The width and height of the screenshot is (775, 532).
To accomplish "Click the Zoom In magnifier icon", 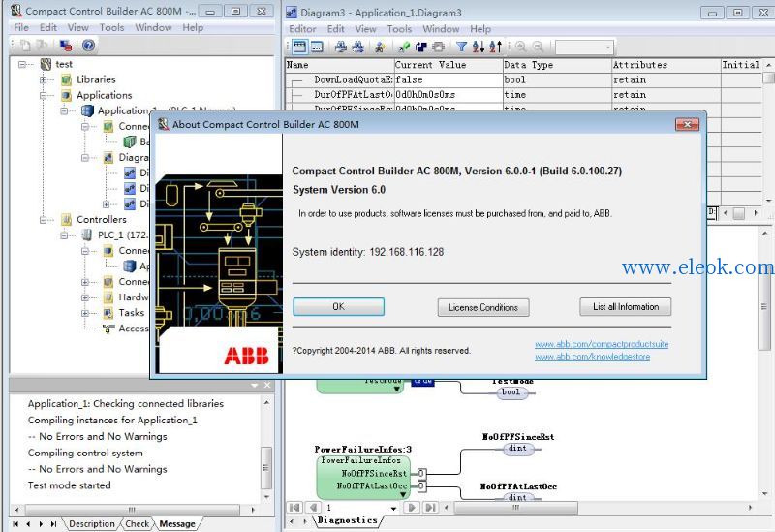I will (x=520, y=47).
